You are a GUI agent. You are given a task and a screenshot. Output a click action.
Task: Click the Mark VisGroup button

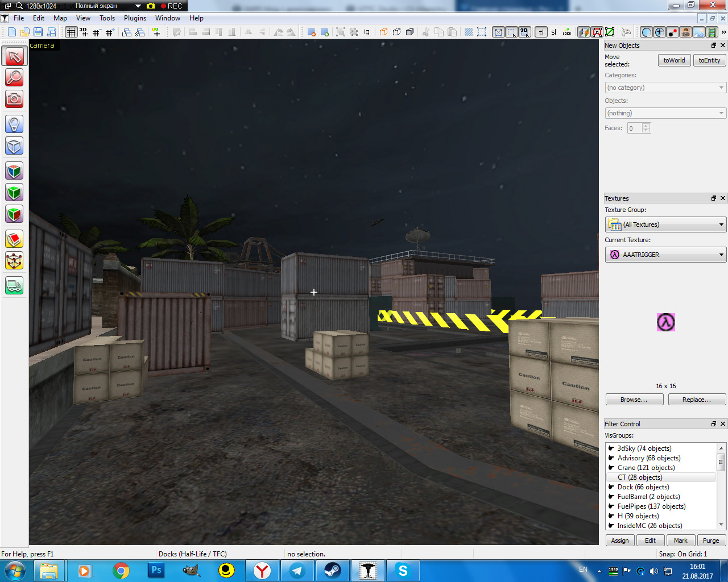(x=681, y=541)
